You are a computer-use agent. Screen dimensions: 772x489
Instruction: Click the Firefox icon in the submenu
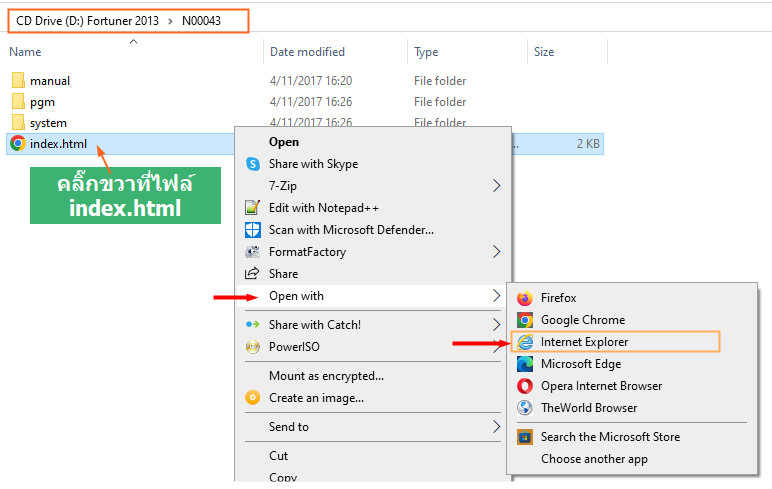coord(524,298)
